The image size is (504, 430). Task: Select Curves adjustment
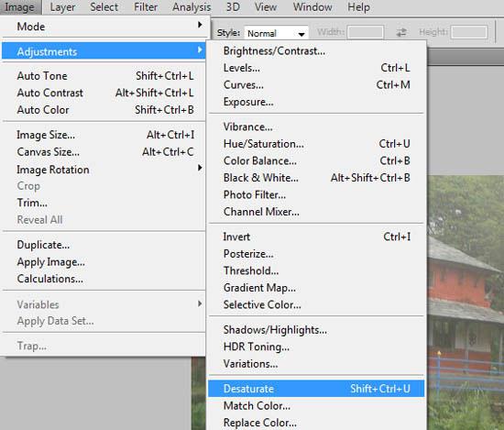[316, 85]
